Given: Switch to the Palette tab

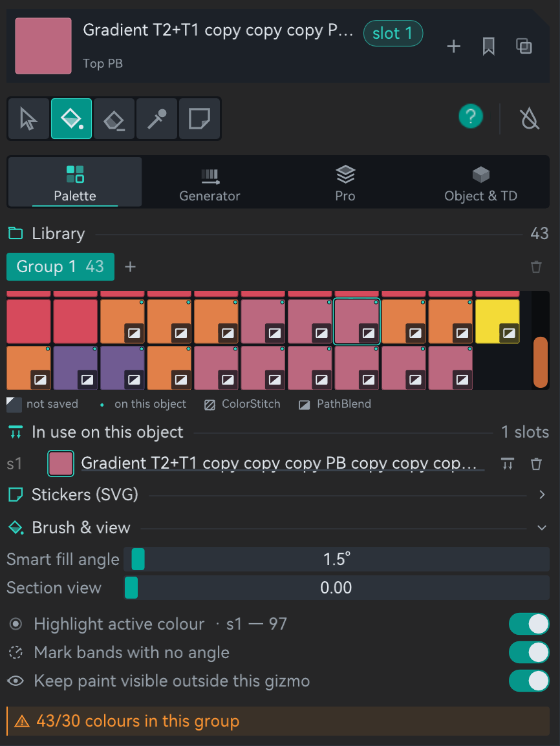Looking at the screenshot, I should pyautogui.click(x=75, y=182).
